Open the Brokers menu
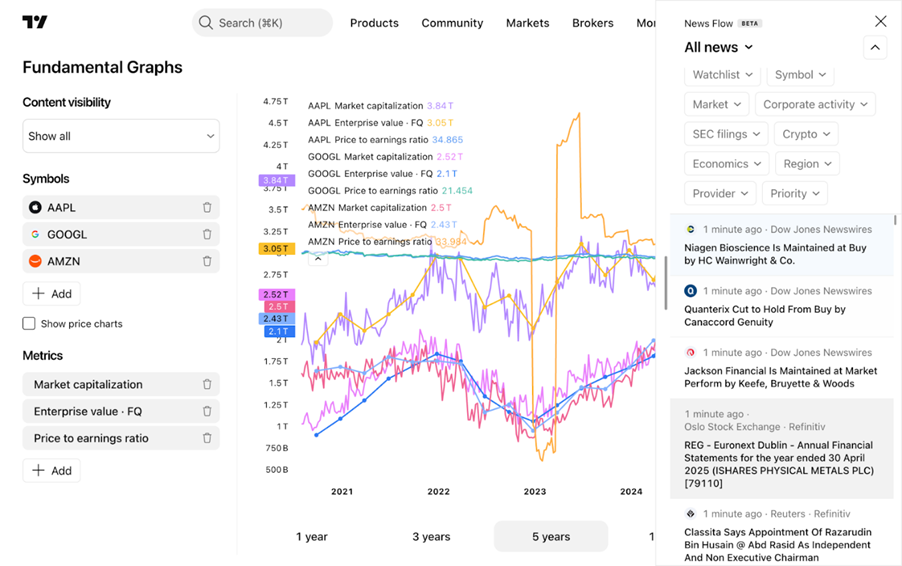 593,23
